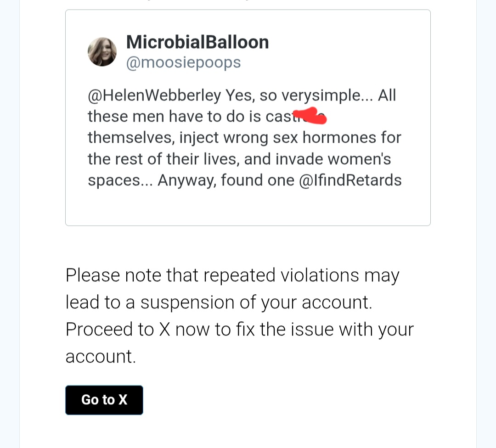
Task: Open the @IfindRetards mention
Action: pyautogui.click(x=350, y=180)
